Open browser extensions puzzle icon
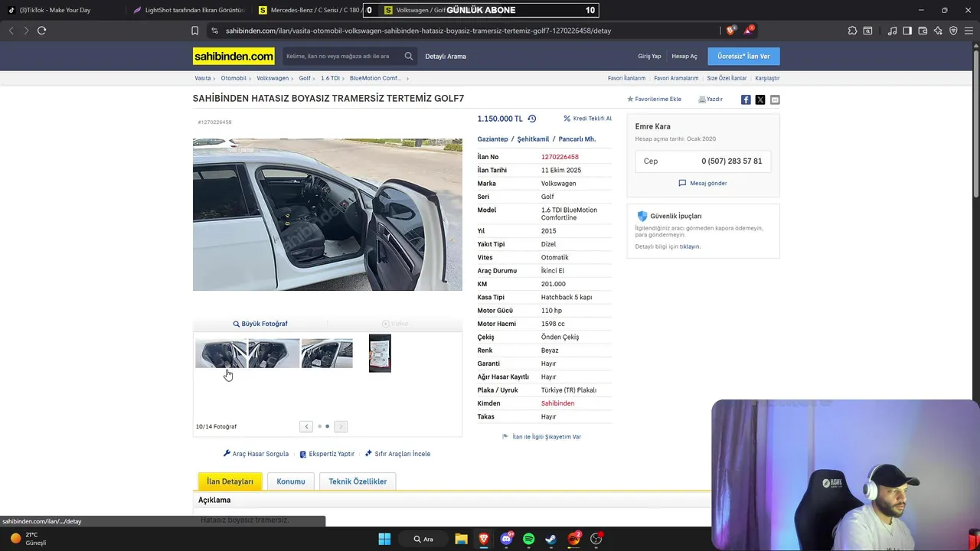The image size is (980, 551). point(852,31)
